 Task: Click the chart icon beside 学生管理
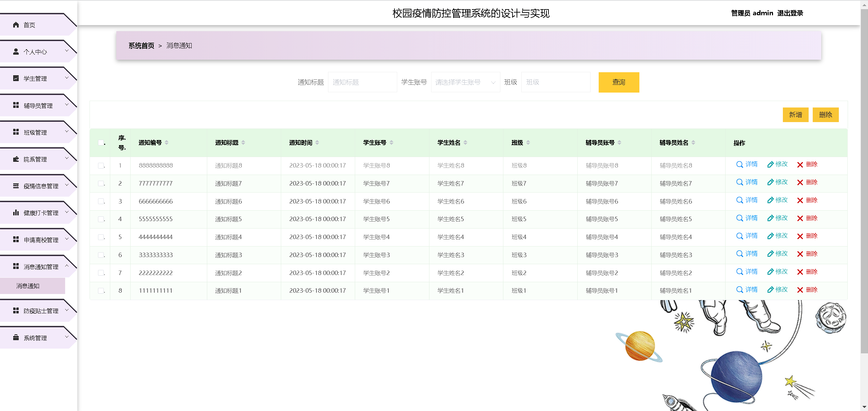tap(16, 78)
